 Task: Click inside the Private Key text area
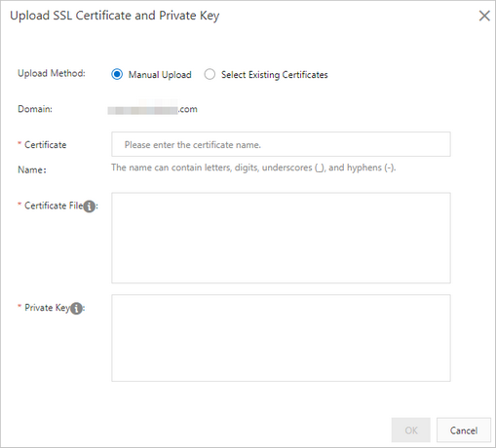tap(281, 338)
